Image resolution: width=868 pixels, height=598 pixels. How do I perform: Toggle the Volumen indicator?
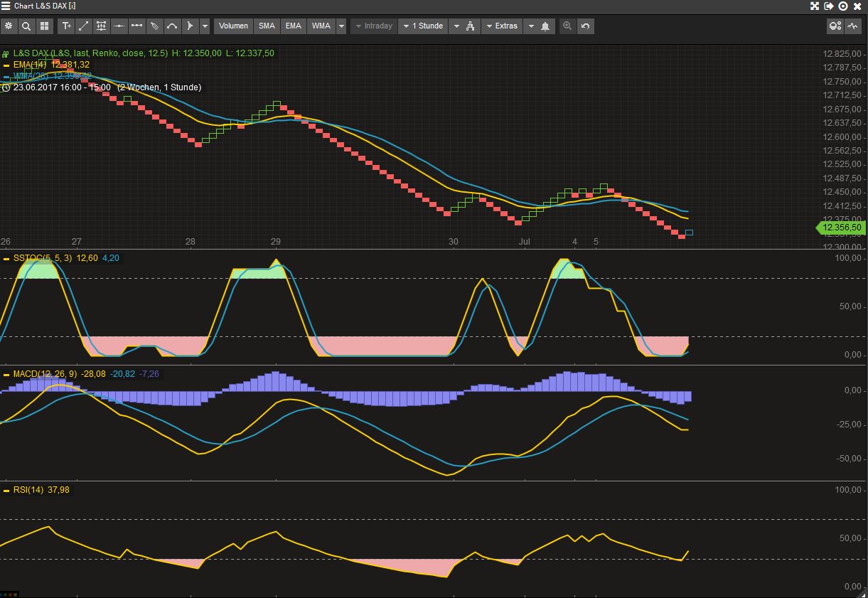point(232,26)
